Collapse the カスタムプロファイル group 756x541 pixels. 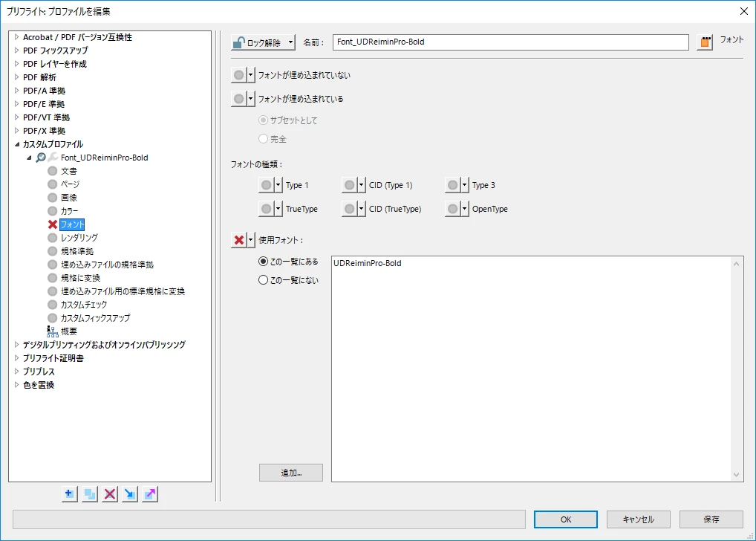[17, 144]
